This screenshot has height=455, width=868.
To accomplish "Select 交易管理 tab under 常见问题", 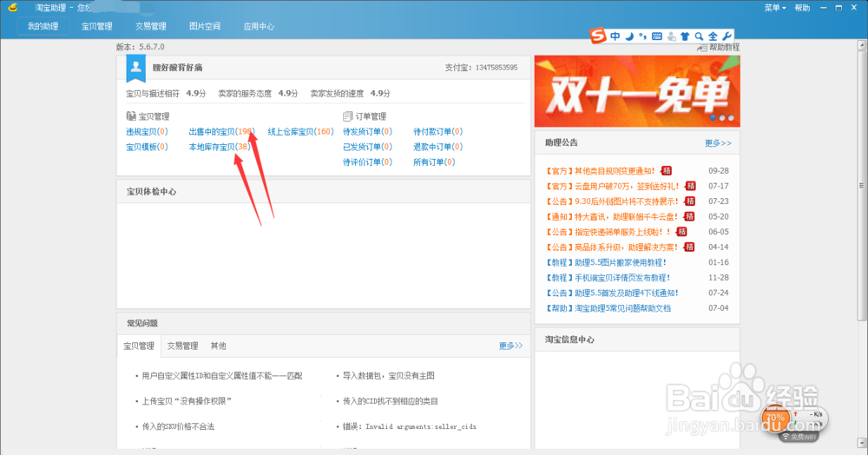I will 182,346.
